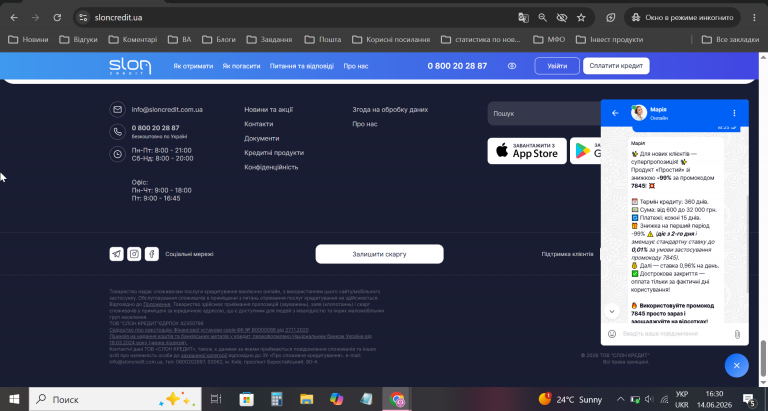Open the Telegram social icon
Screen dimensions: 768x411
coord(116,254)
